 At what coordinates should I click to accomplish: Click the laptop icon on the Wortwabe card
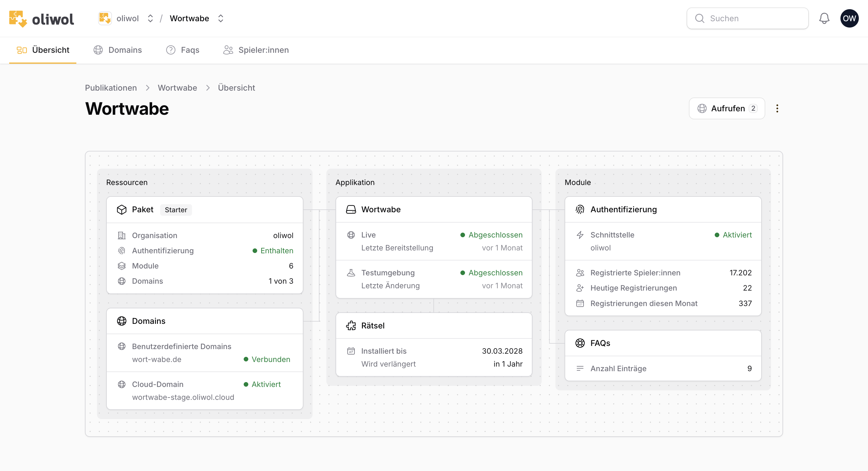pyautogui.click(x=351, y=209)
